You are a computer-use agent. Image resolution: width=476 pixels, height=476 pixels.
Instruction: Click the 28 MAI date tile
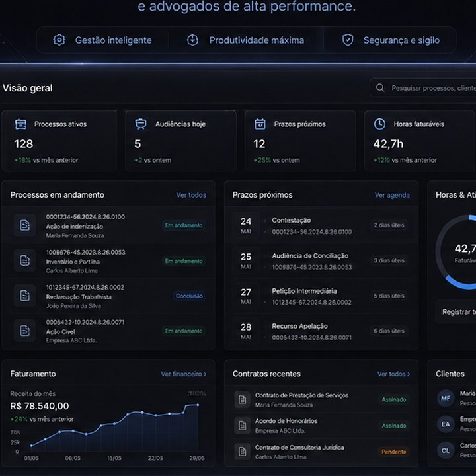[x=246, y=331]
